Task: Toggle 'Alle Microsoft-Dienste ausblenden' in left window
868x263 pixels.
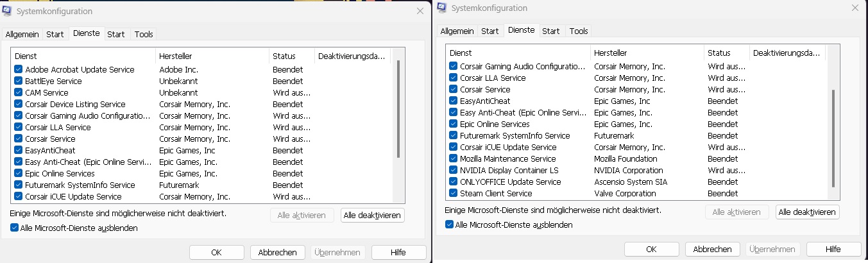Action: click(14, 228)
